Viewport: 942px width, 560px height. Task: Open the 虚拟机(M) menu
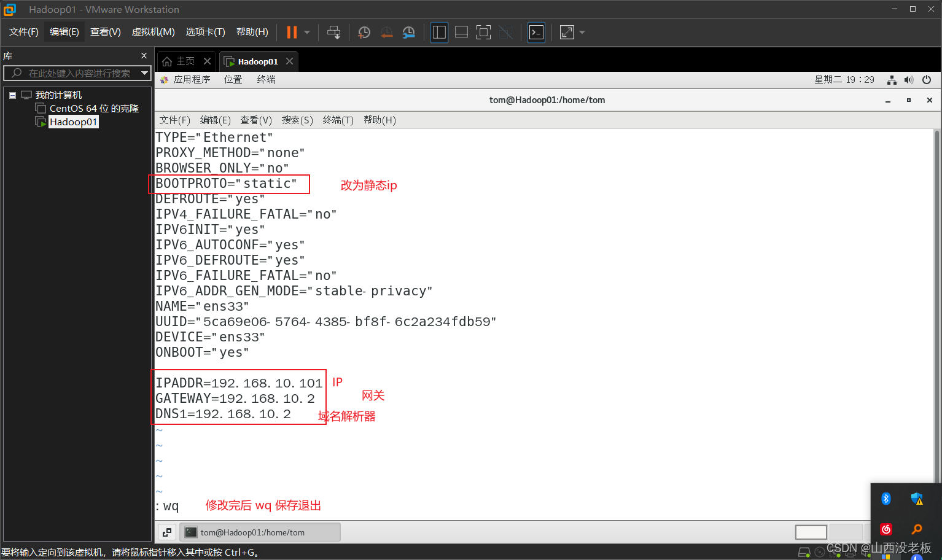click(153, 32)
